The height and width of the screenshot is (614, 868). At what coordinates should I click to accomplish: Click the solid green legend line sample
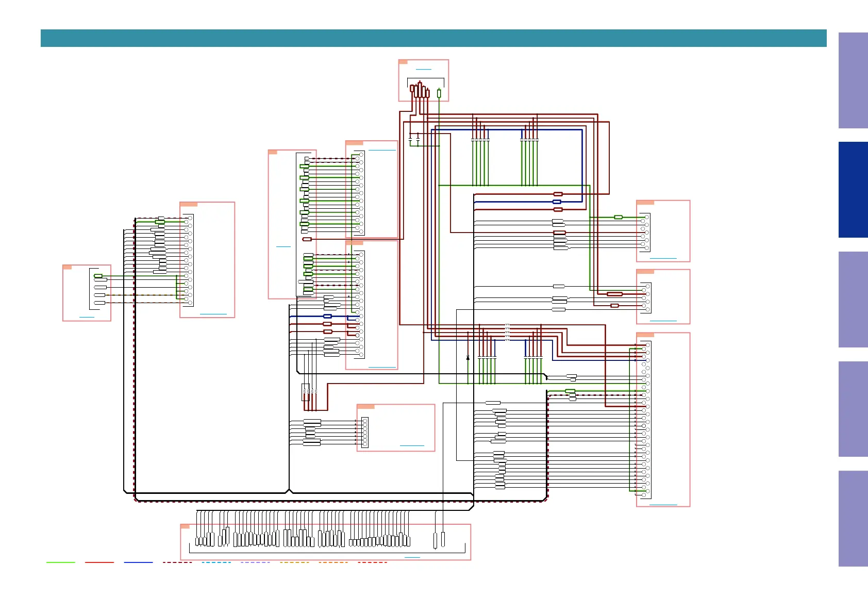click(x=61, y=562)
